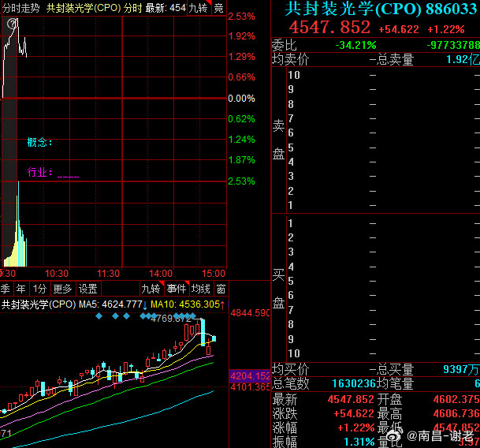Click the 共封装光学(CPO) 886033 title
The image size is (480, 448).
381,9
